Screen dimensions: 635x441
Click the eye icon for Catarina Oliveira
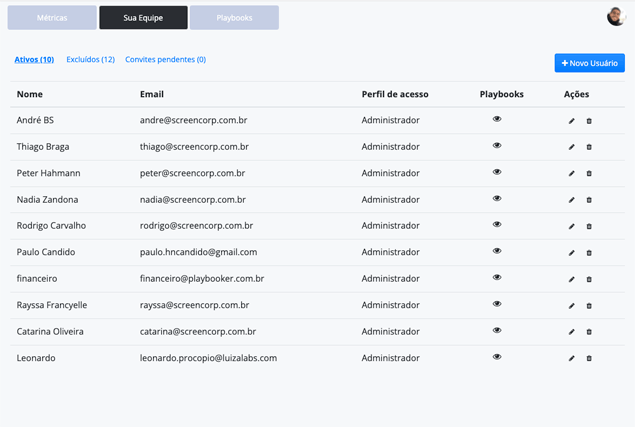point(497,330)
